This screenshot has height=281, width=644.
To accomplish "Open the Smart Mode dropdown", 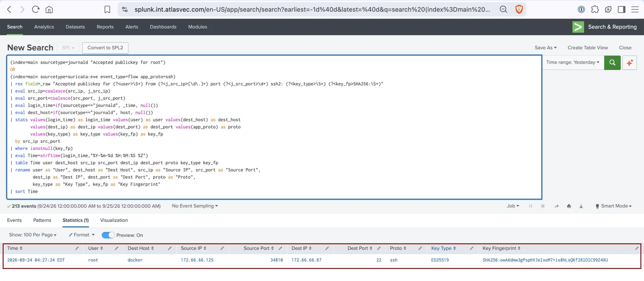I will tap(614, 206).
